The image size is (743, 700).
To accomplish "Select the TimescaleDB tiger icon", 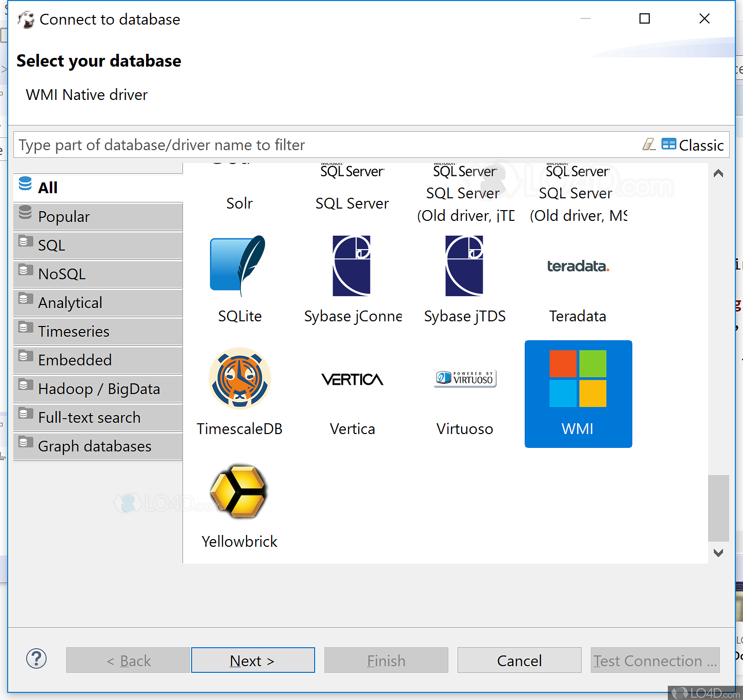I will point(239,379).
